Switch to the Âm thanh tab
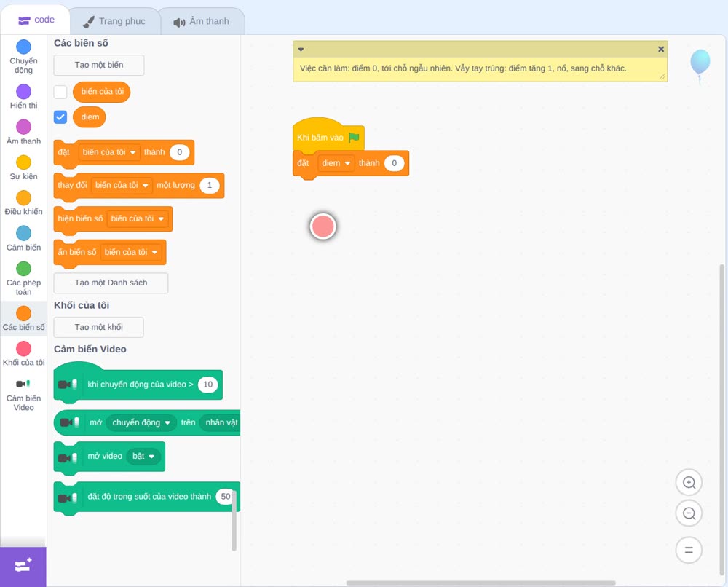The height and width of the screenshot is (587, 728). 202,21
